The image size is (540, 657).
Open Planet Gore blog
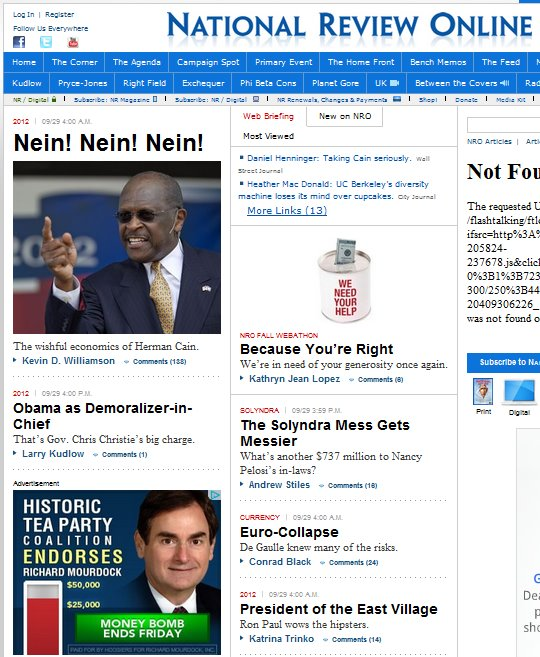[x=335, y=83]
